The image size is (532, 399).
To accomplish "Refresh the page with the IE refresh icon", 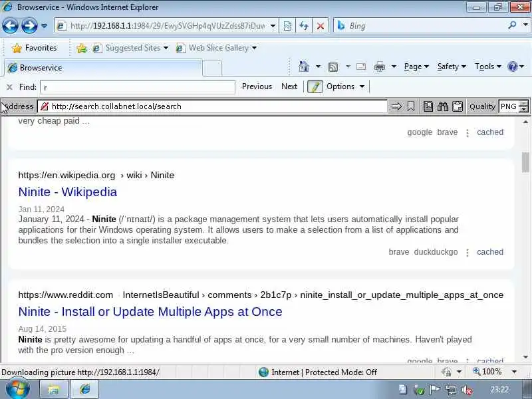I will tap(304, 26).
